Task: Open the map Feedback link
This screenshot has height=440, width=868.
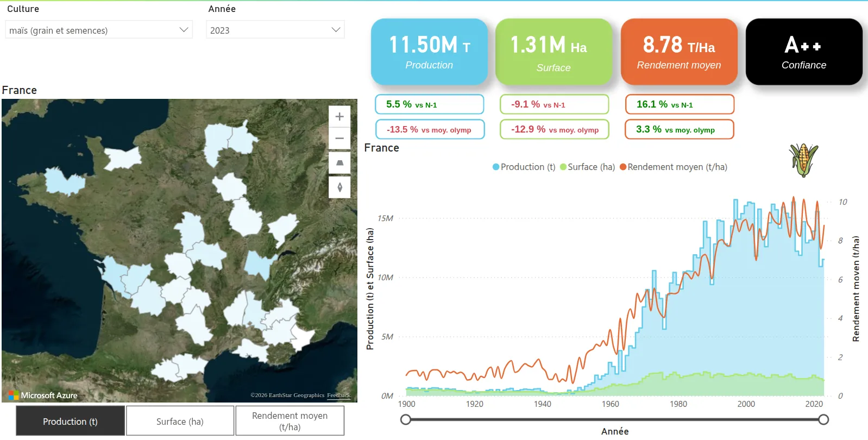Action: point(338,395)
